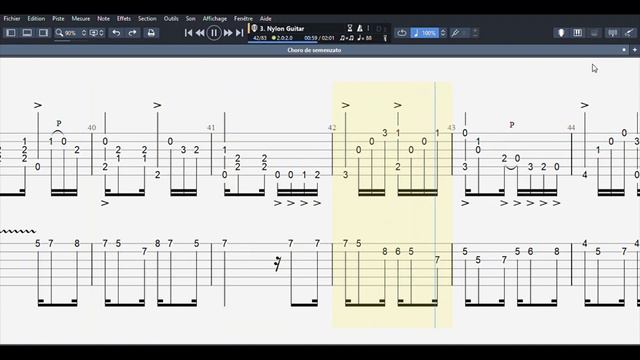Click bar number 43 in the score
Image resolution: width=640 pixels, height=360 pixels.
[x=451, y=128]
